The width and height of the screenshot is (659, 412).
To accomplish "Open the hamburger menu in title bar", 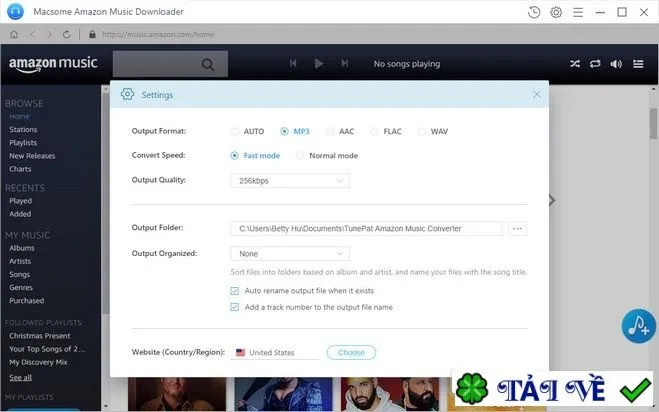I will [578, 12].
